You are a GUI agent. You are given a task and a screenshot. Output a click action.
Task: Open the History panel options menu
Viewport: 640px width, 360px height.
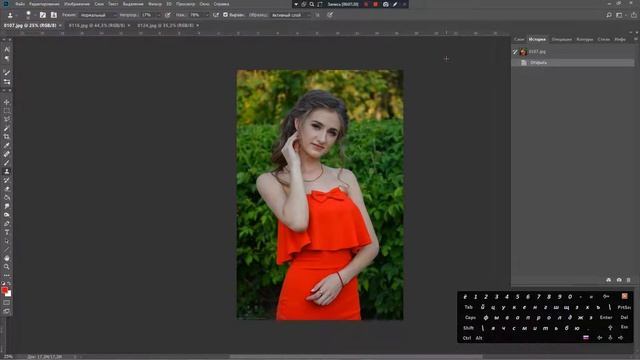tap(635, 39)
